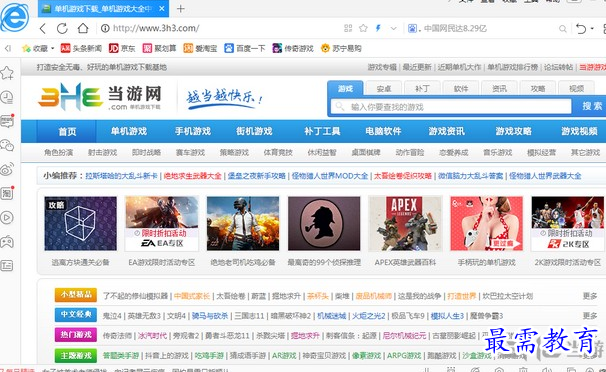The height and width of the screenshot is (372, 606).
Task: Select the 资讯 search tab
Action: (x=499, y=89)
